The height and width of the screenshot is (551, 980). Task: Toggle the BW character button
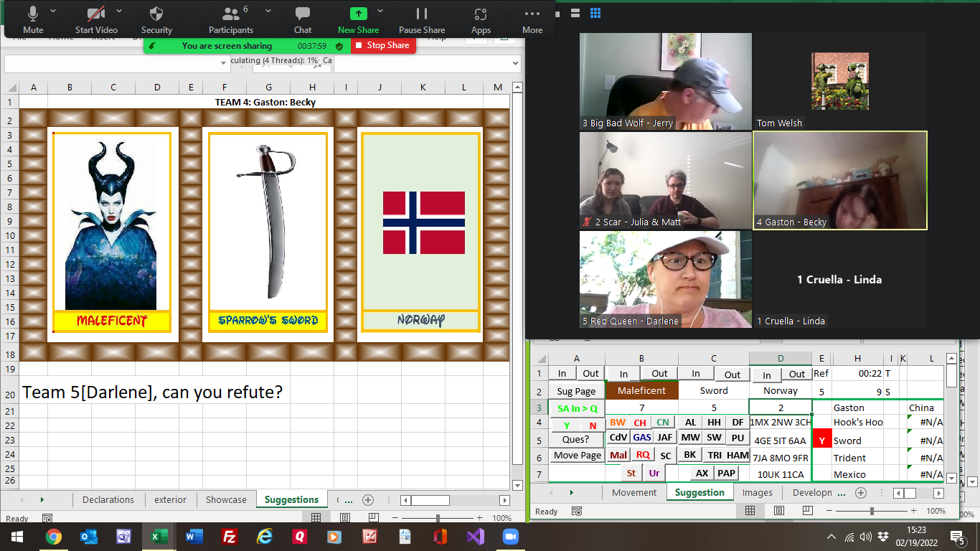[x=618, y=423]
